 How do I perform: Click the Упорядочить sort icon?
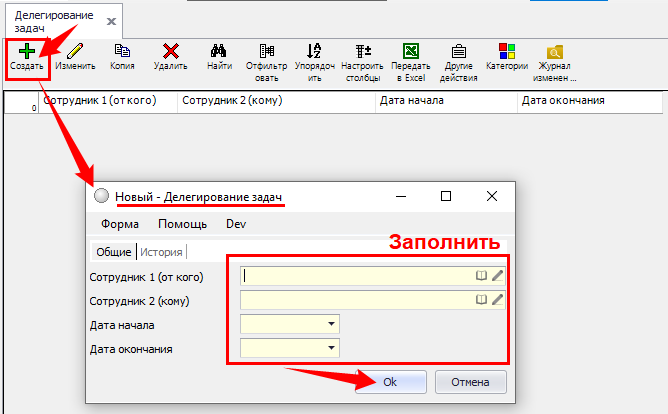(x=314, y=50)
